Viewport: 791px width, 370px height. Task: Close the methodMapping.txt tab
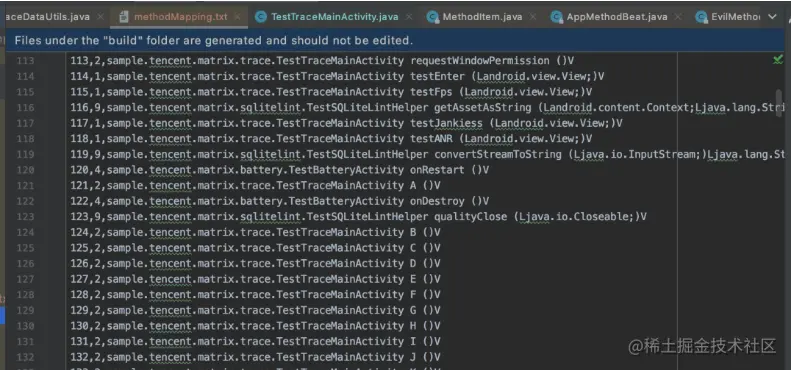238,17
